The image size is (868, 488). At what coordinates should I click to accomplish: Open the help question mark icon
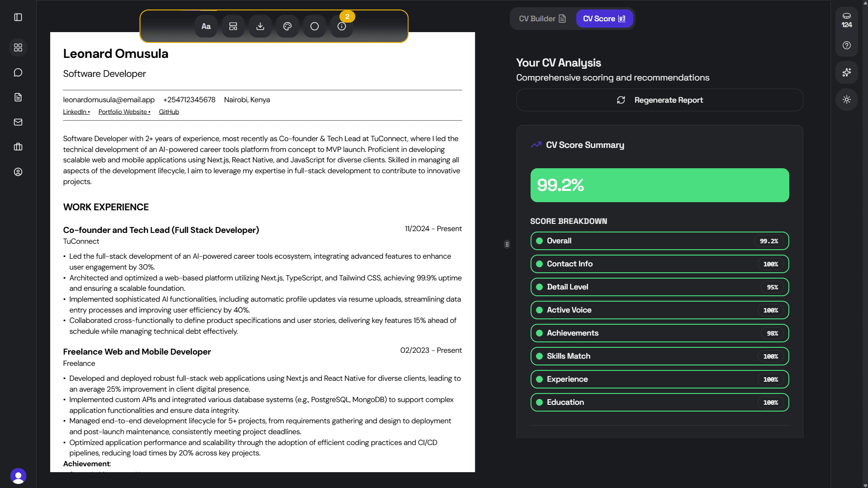tap(847, 45)
